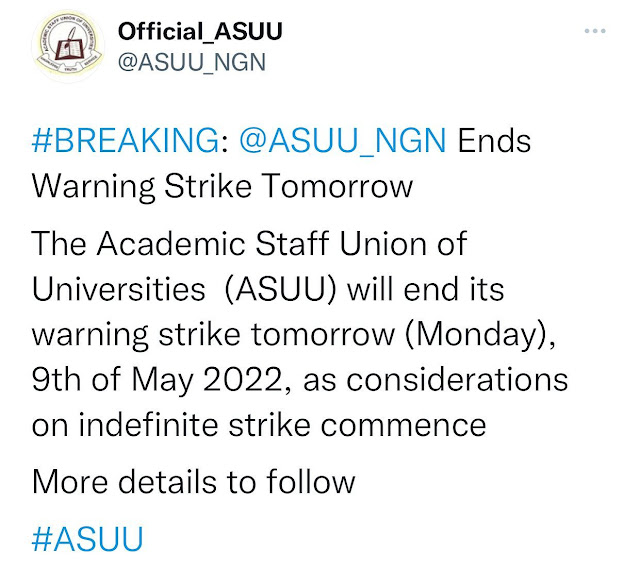Click the word 'Ends' in the headline
The height and width of the screenshot is (570, 640).
494,141
